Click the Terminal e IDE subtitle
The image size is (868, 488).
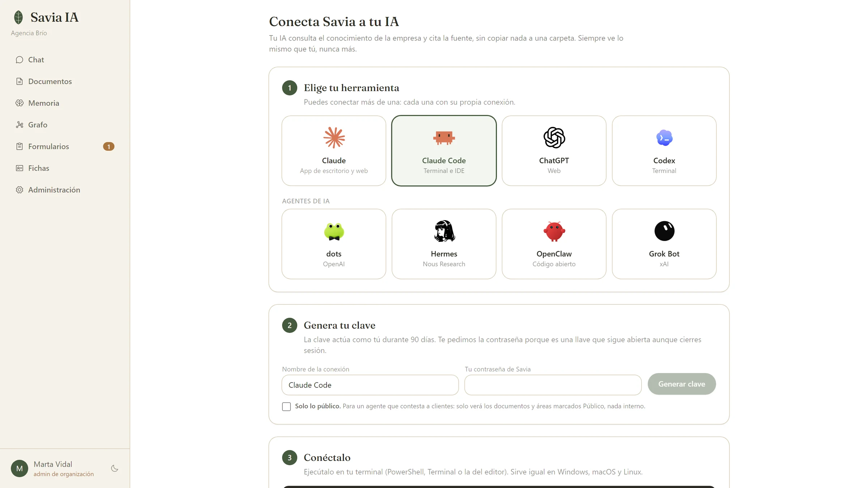coord(444,171)
